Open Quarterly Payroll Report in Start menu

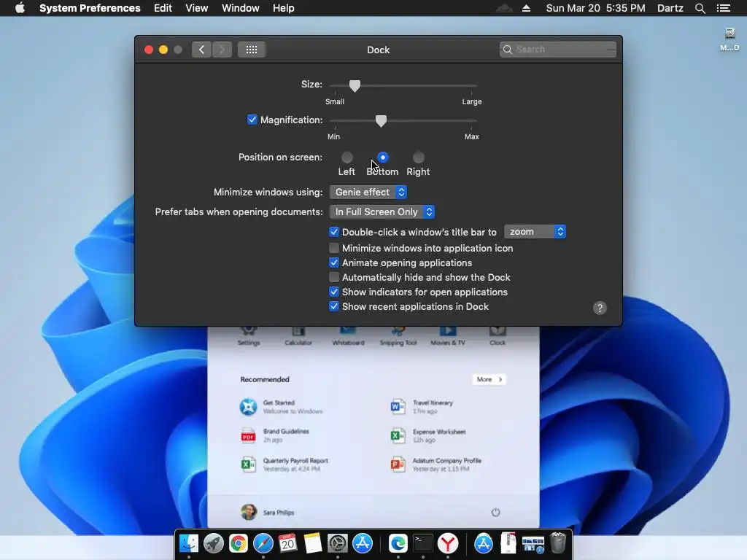point(285,464)
